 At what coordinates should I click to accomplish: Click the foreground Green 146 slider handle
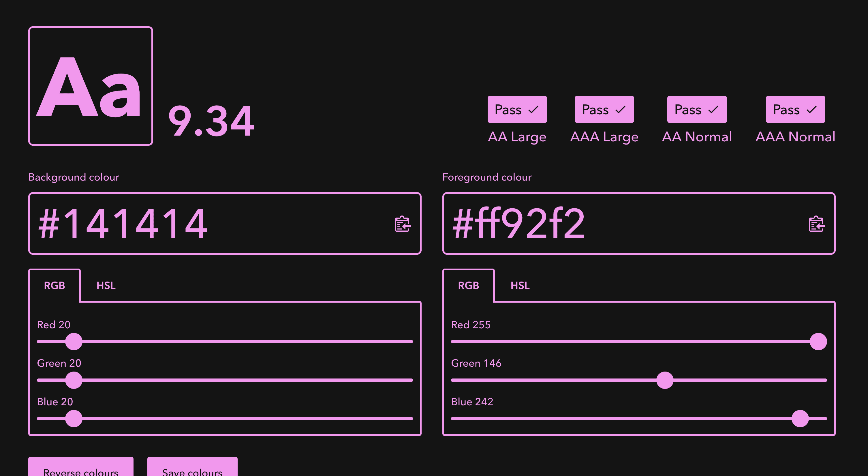point(665,380)
